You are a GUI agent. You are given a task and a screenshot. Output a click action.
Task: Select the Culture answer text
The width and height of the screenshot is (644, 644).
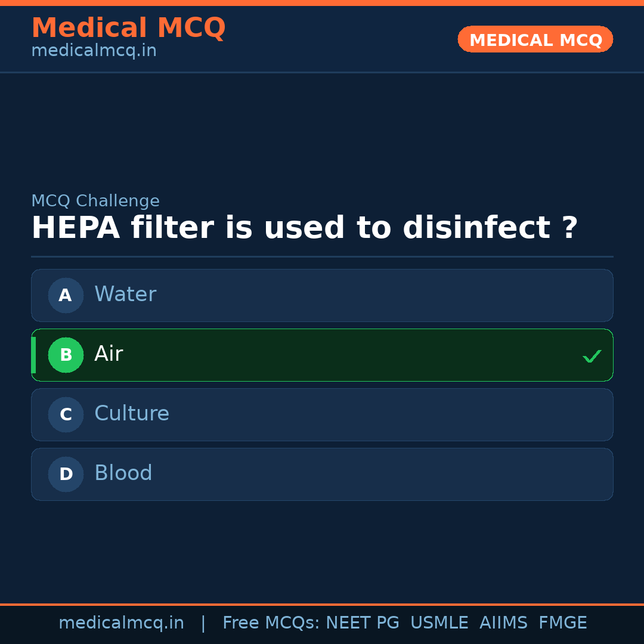coord(132,414)
